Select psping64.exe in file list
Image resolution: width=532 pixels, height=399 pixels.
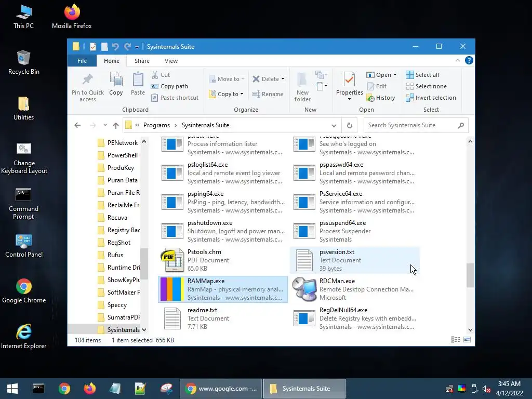(222, 202)
